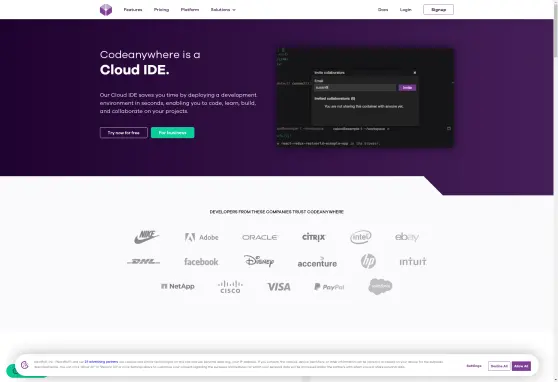Open the Pricing page
558x382 pixels.
click(161, 10)
